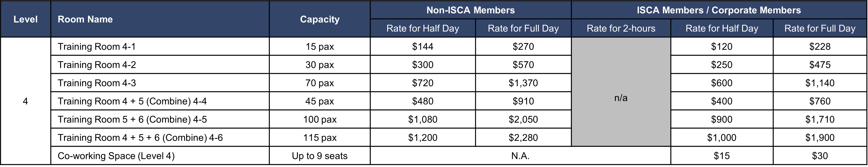Click the Up to 9 seats cell
The image size is (868, 167).
point(320,156)
